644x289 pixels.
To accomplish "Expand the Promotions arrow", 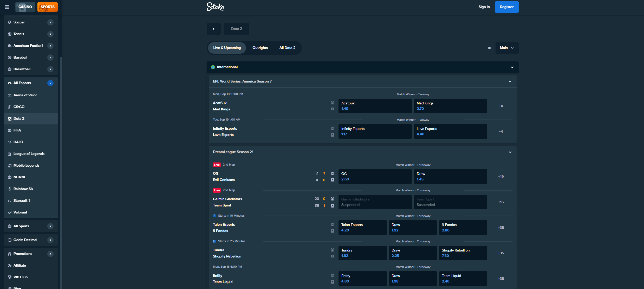I will (x=50, y=254).
